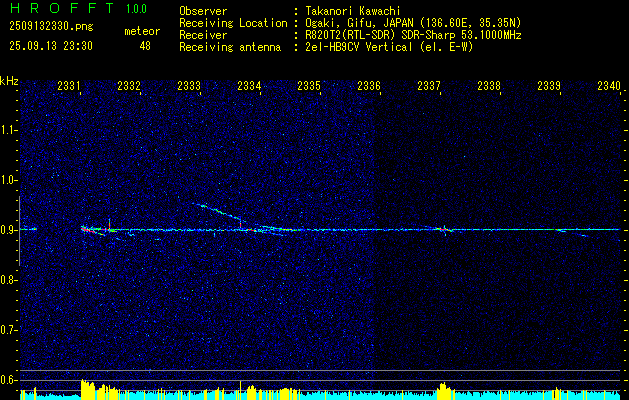Click the "H R O F F T" title
The image size is (629, 400).
click(61, 8)
